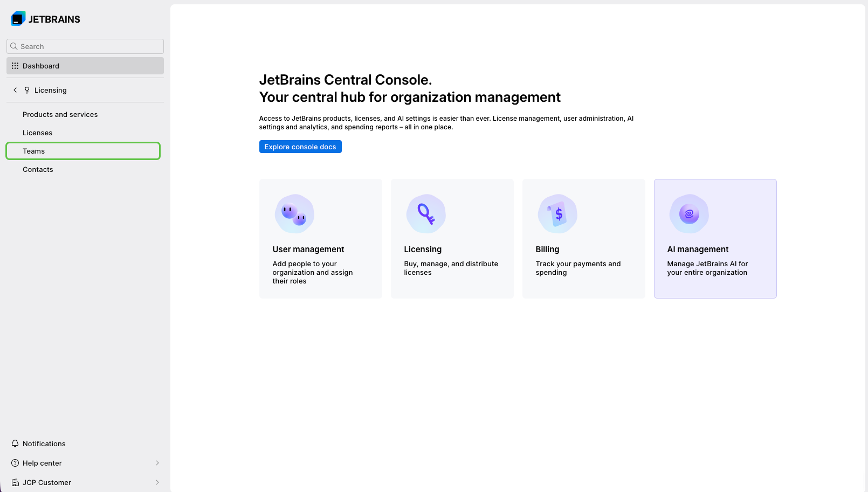
Task: Click the 'JetBrains Central Console.' heading
Action: [x=346, y=80]
